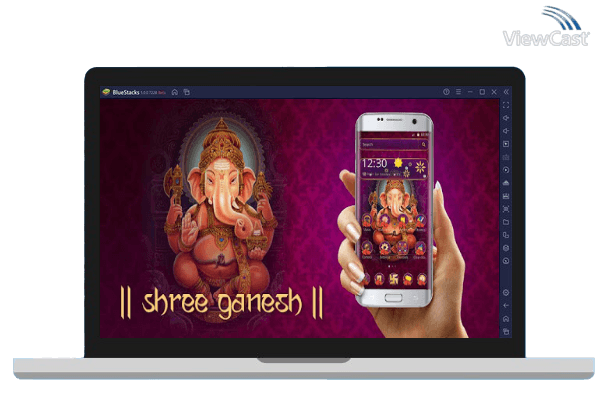Collapse the side toolbar with the double chevron
Image resolution: width=602 pixels, height=414 pixels.
point(506,92)
